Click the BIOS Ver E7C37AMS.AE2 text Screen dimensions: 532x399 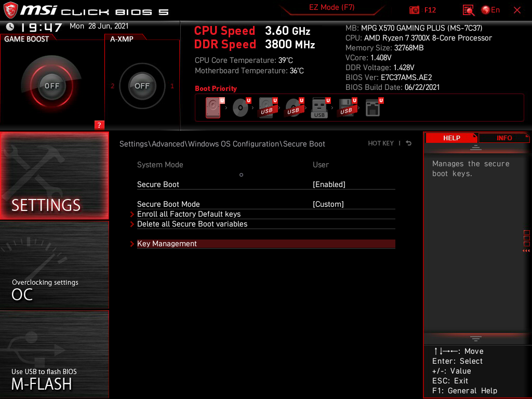point(389,77)
